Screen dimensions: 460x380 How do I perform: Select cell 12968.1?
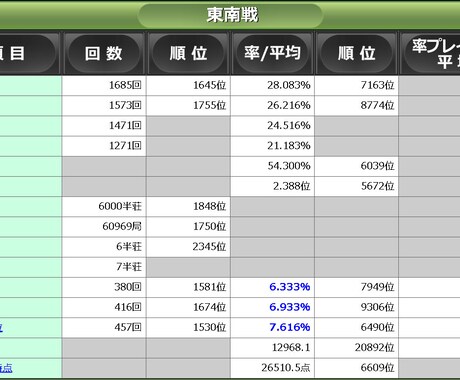click(x=272, y=348)
